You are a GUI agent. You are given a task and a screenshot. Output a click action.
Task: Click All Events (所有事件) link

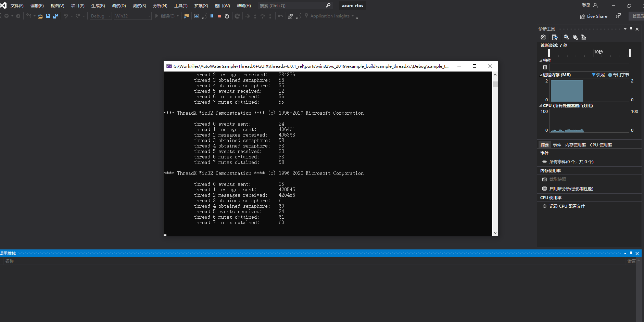tap(571, 162)
